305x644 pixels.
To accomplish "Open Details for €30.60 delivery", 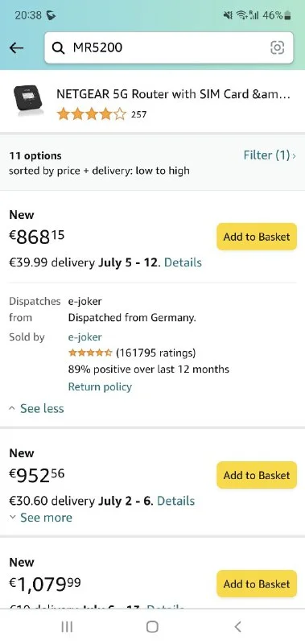I will 175,501.
